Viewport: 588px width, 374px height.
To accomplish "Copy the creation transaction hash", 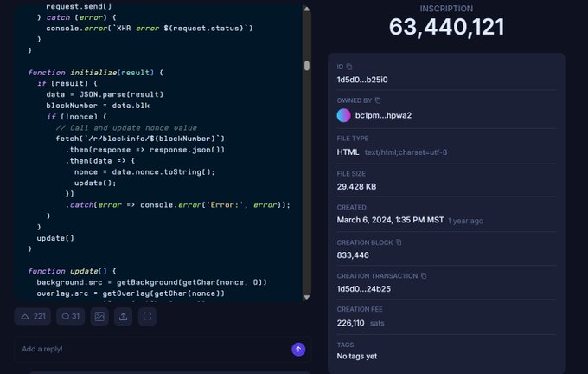I will coord(424,275).
